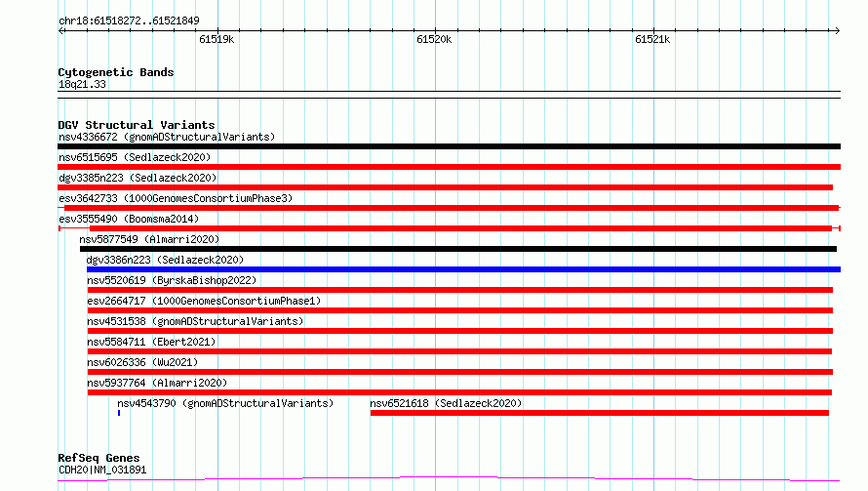Click the left arrow end of ruler

[60, 31]
